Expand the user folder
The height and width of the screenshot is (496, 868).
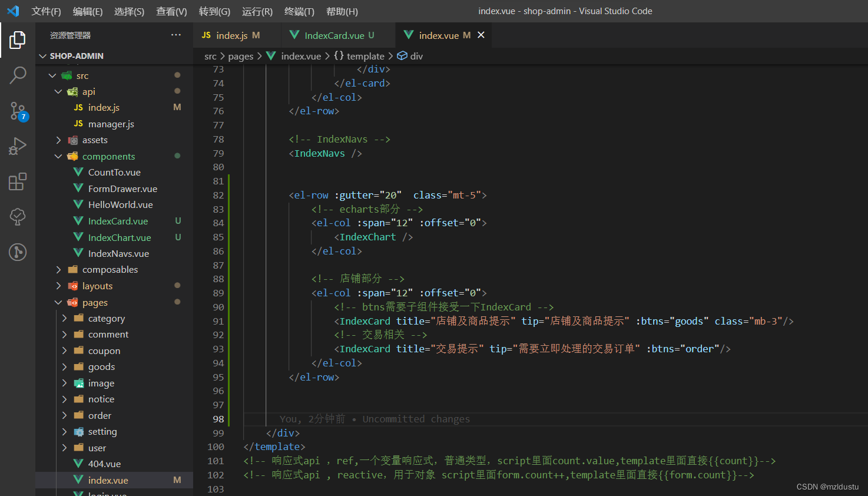tap(64, 448)
